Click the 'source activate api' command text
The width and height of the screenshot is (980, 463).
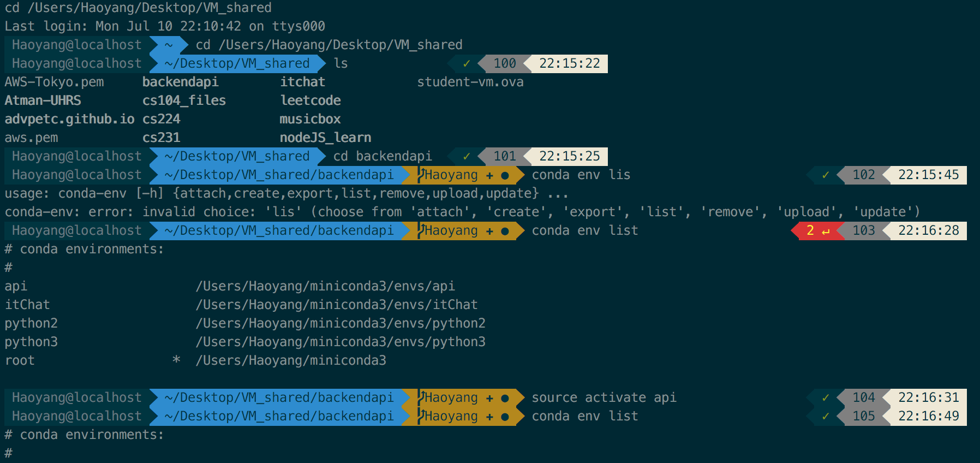coord(603,398)
